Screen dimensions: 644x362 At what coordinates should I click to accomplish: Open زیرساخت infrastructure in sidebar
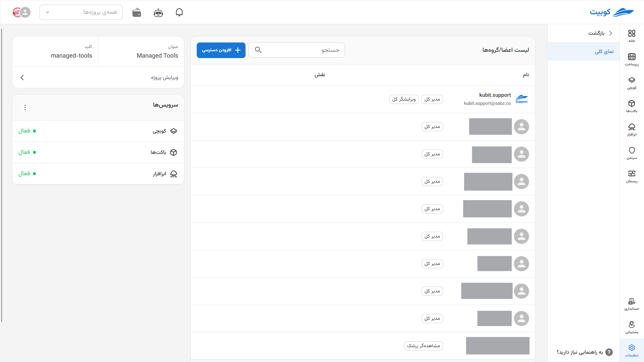[632, 60]
